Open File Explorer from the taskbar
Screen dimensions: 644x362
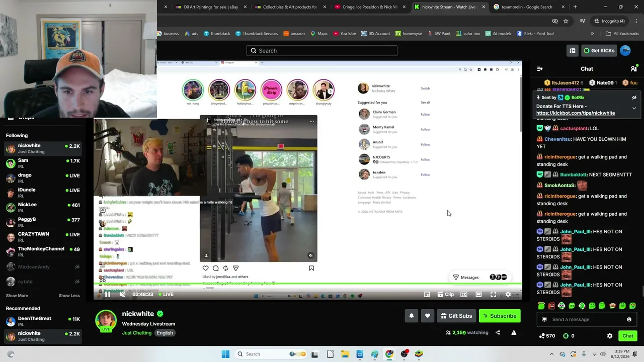345,354
